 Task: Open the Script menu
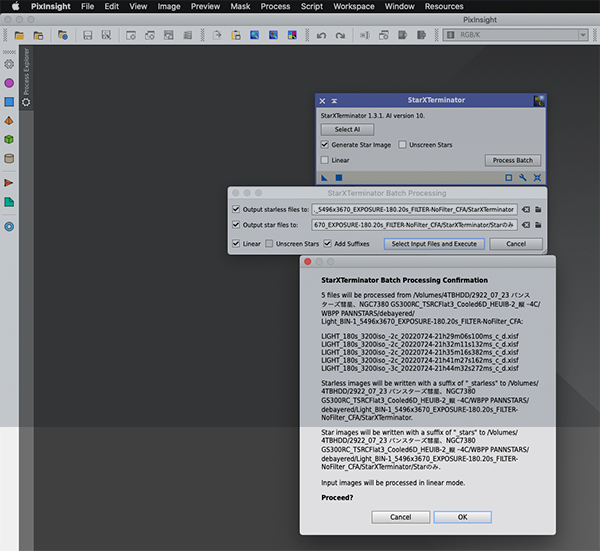[312, 7]
